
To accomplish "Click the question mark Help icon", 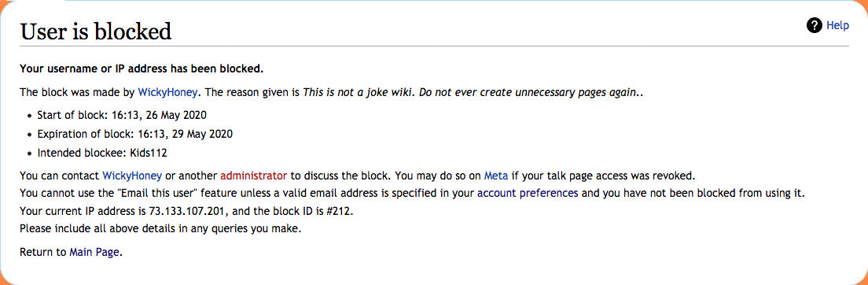I will click(x=815, y=25).
